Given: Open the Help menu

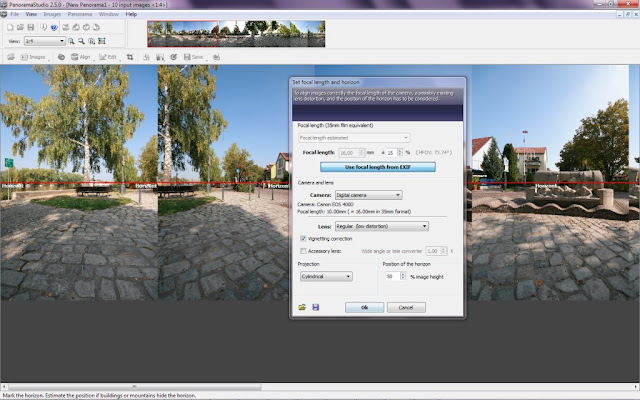Looking at the screenshot, I should 131,14.
